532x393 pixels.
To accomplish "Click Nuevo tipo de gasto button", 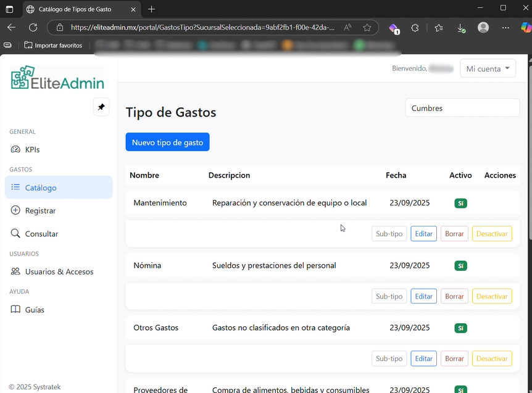I will [167, 143].
